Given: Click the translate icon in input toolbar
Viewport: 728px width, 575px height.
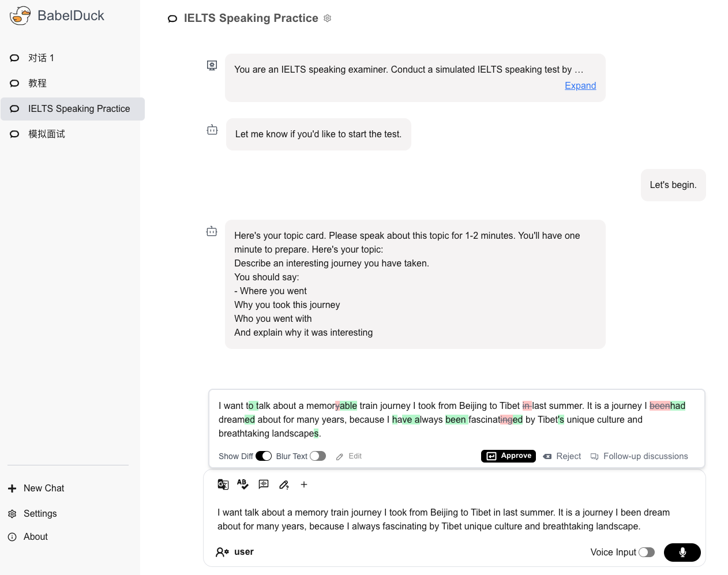Looking at the screenshot, I should click(x=223, y=484).
